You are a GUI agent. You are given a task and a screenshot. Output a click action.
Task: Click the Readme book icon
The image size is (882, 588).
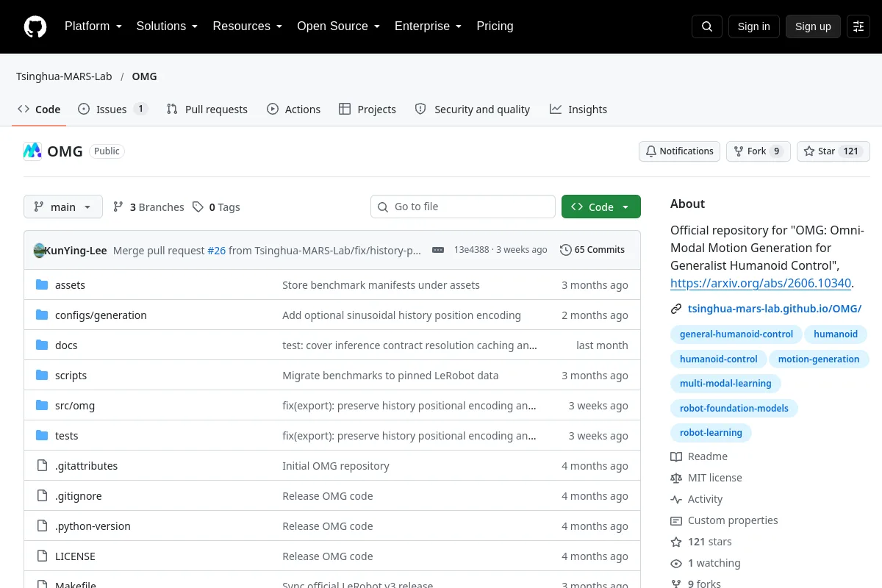point(676,456)
